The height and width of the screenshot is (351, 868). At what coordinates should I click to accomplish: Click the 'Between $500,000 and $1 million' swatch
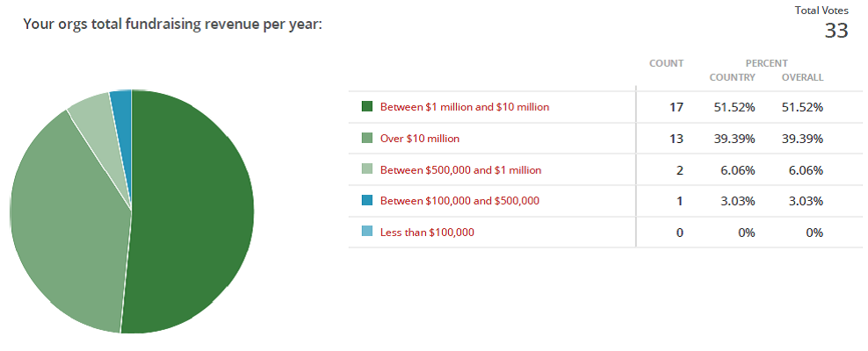tap(367, 169)
